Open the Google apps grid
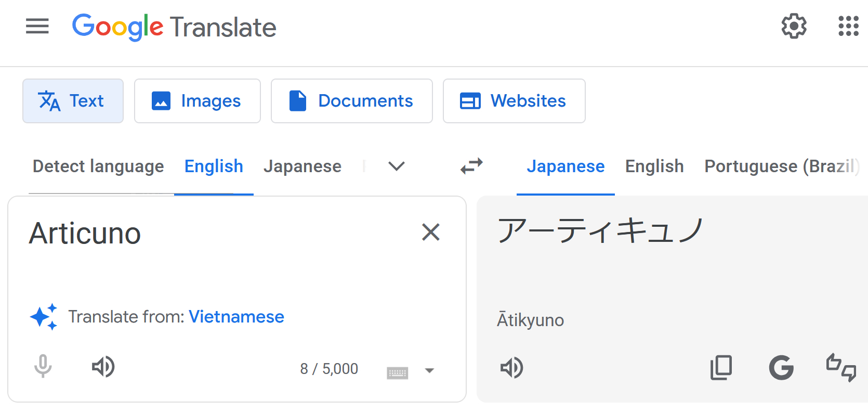 848,26
